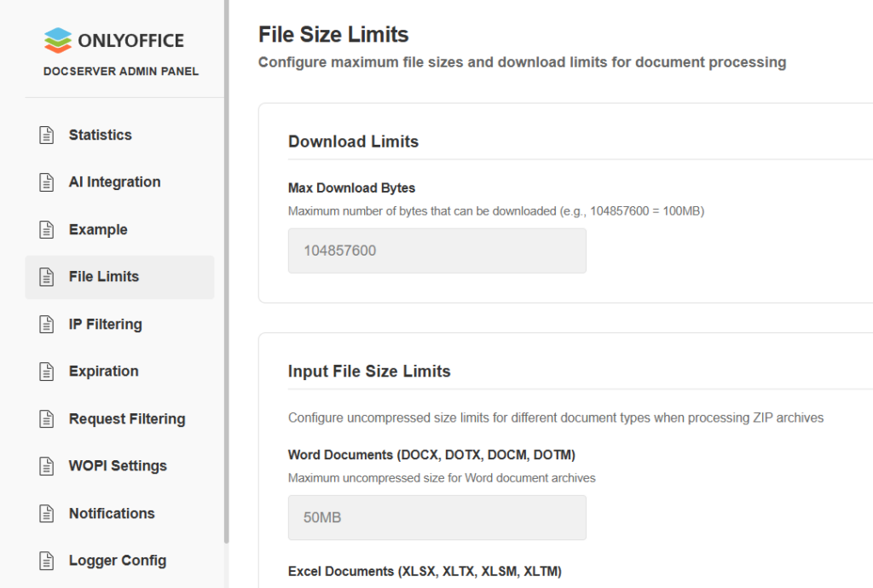
Task: Focus the Max Download Bytes field
Action: (x=436, y=251)
